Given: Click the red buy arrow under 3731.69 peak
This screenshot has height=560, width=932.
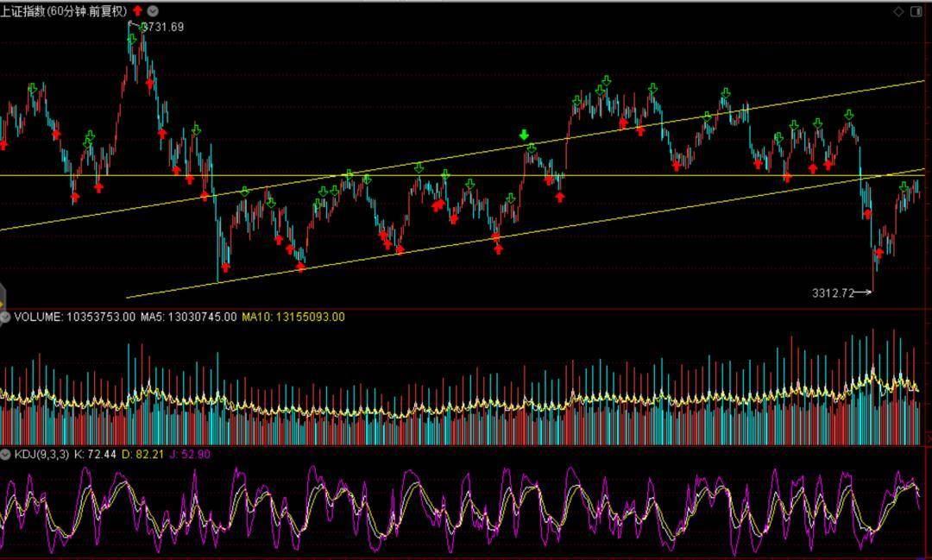Looking at the screenshot, I should [x=149, y=84].
